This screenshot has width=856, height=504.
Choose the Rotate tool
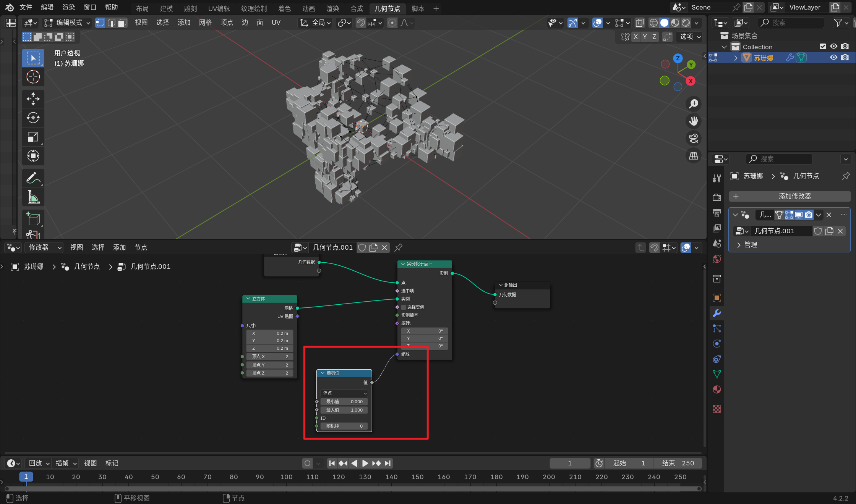point(33,118)
